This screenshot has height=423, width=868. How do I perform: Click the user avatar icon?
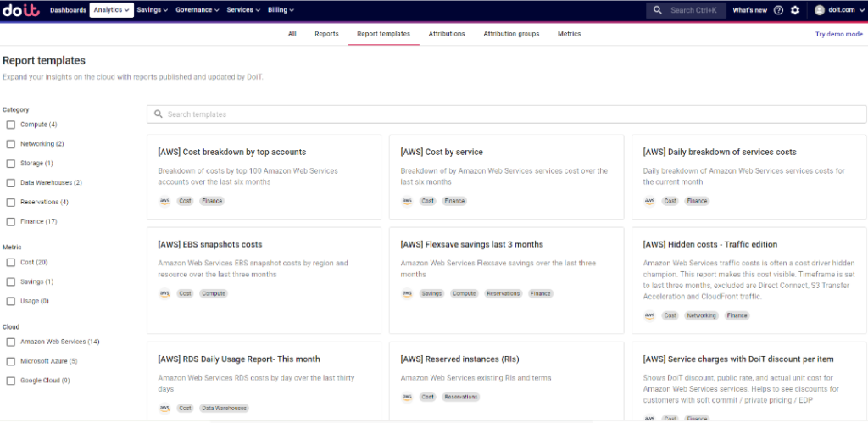click(820, 10)
